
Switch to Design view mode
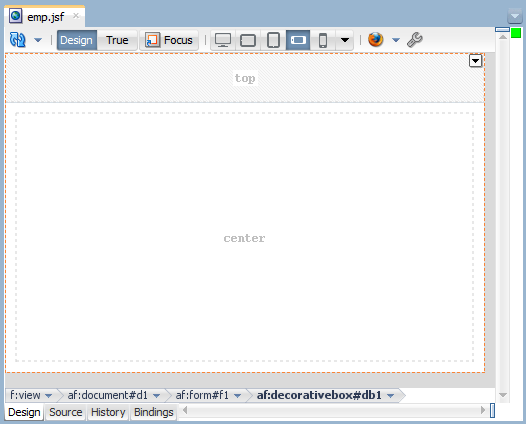click(x=76, y=40)
